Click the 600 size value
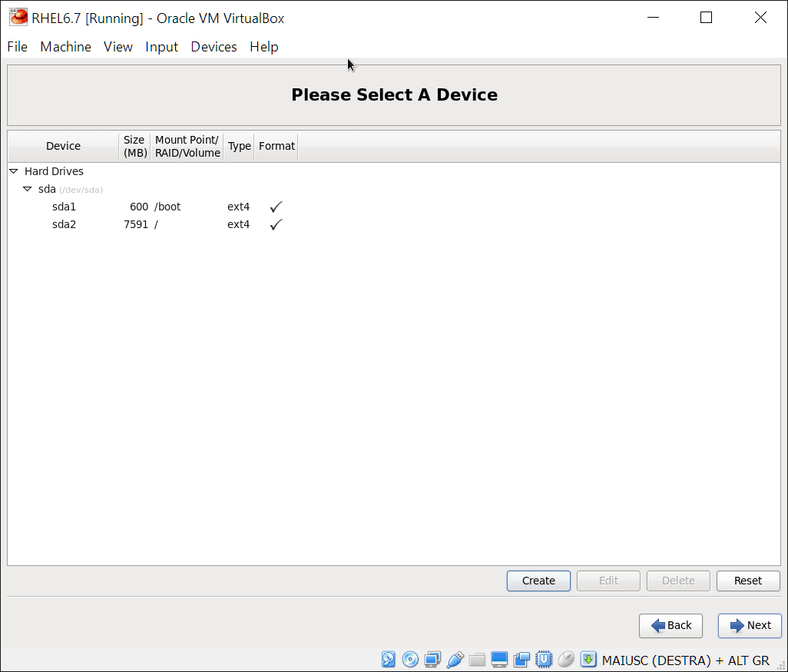Image resolution: width=788 pixels, height=672 pixels. [139, 207]
